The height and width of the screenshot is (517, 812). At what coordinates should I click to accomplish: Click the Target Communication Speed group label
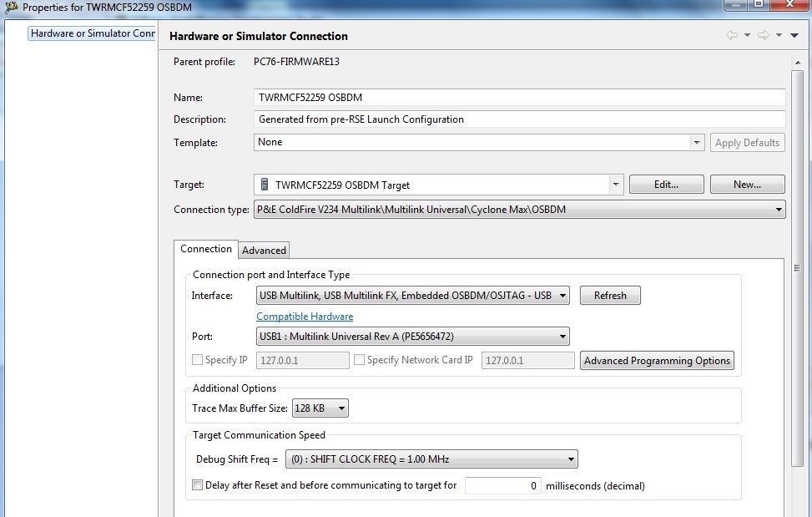[x=259, y=435]
